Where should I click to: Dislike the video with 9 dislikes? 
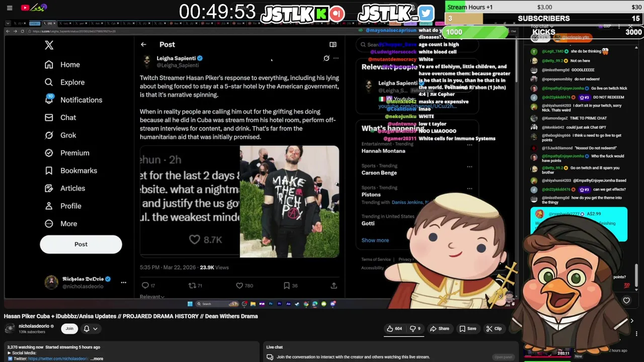[415, 329]
